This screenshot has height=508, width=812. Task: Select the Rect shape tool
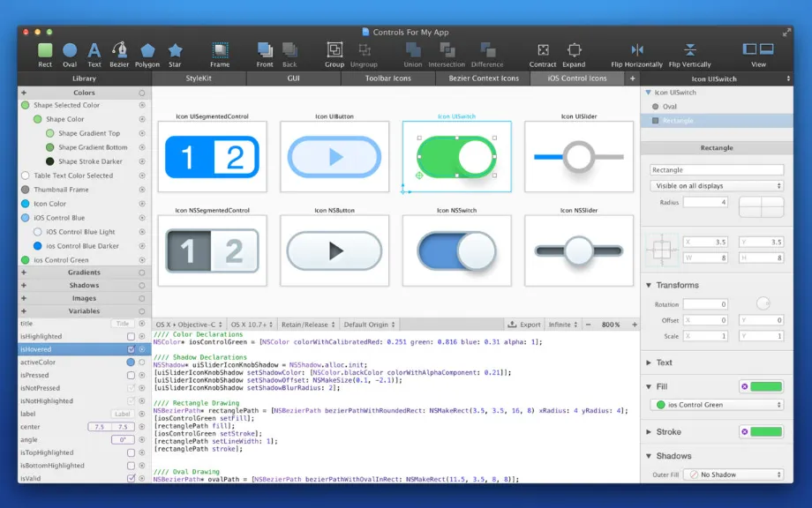45,55
